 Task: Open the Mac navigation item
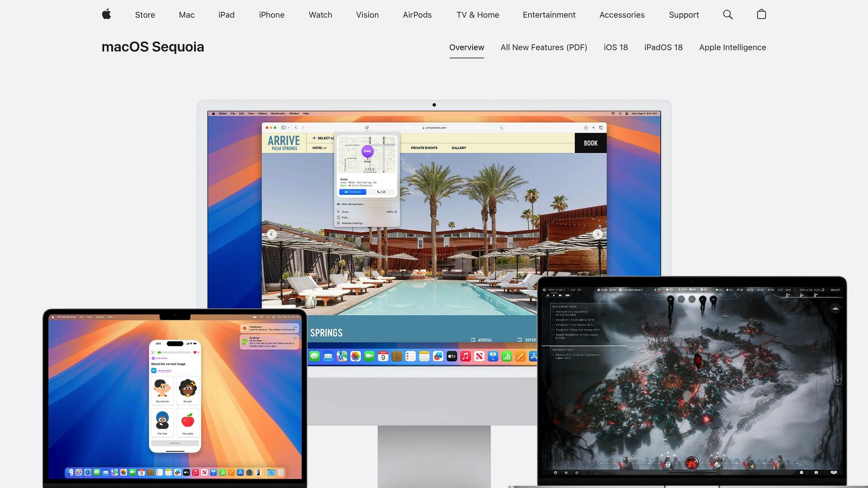(x=186, y=15)
